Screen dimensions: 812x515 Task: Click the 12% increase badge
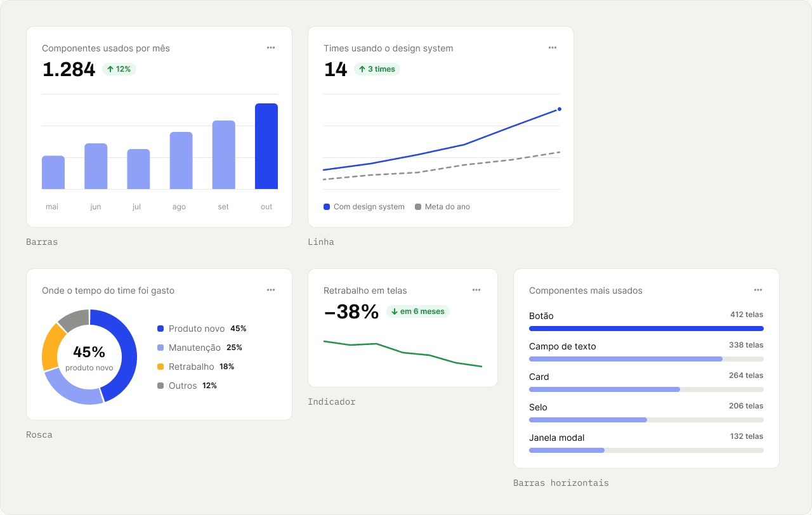[x=119, y=69]
